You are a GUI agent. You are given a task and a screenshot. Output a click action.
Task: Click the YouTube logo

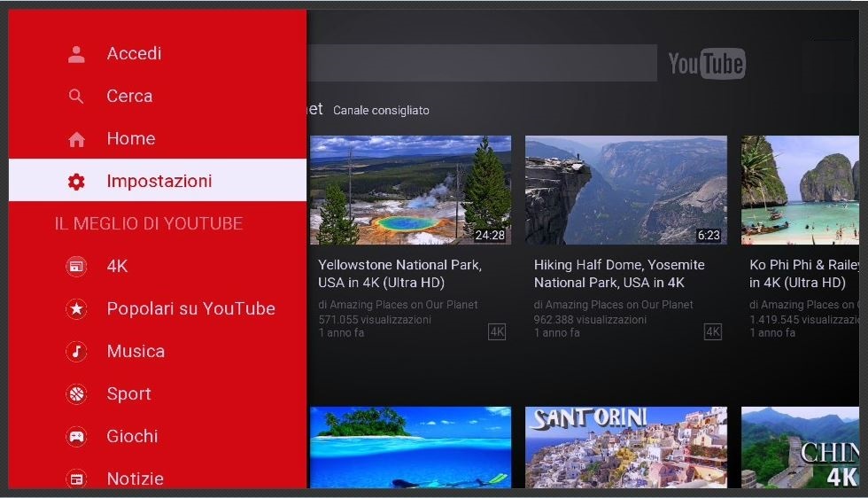(707, 63)
